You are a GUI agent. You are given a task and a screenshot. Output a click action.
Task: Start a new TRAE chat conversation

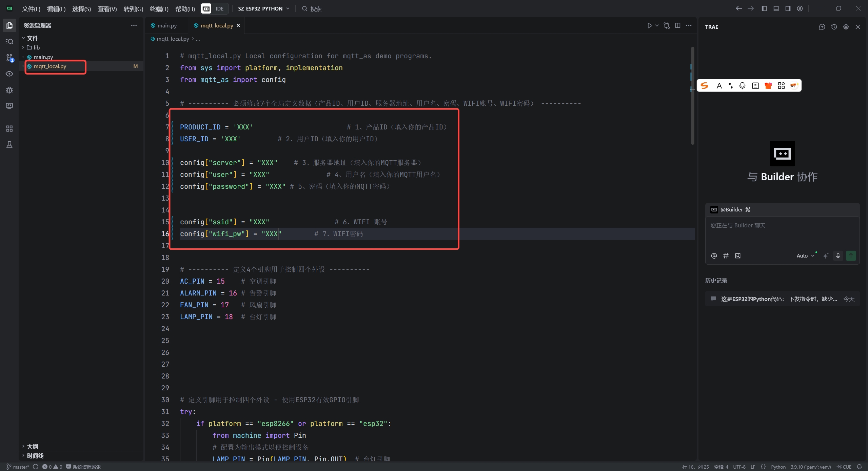coord(822,27)
